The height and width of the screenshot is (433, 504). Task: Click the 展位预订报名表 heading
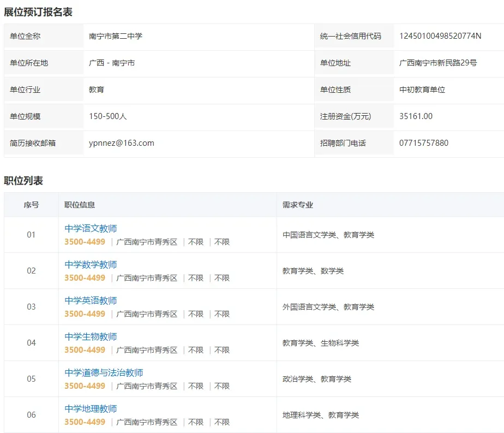click(x=38, y=12)
